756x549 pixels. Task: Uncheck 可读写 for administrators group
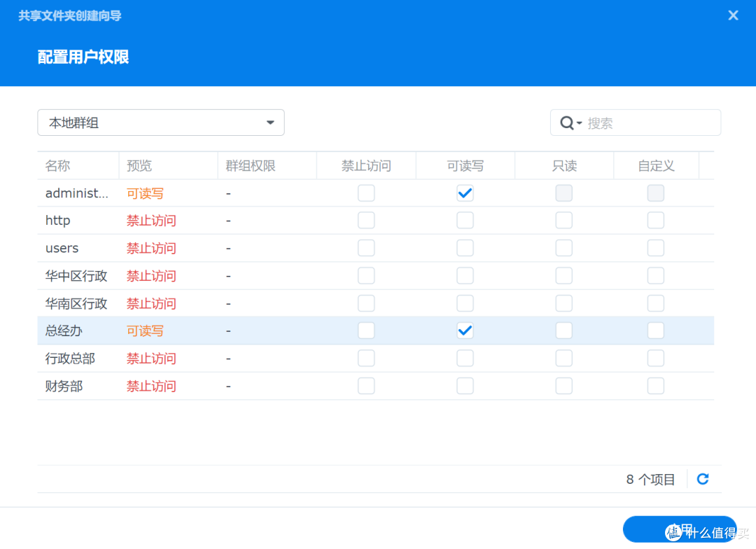(x=465, y=193)
